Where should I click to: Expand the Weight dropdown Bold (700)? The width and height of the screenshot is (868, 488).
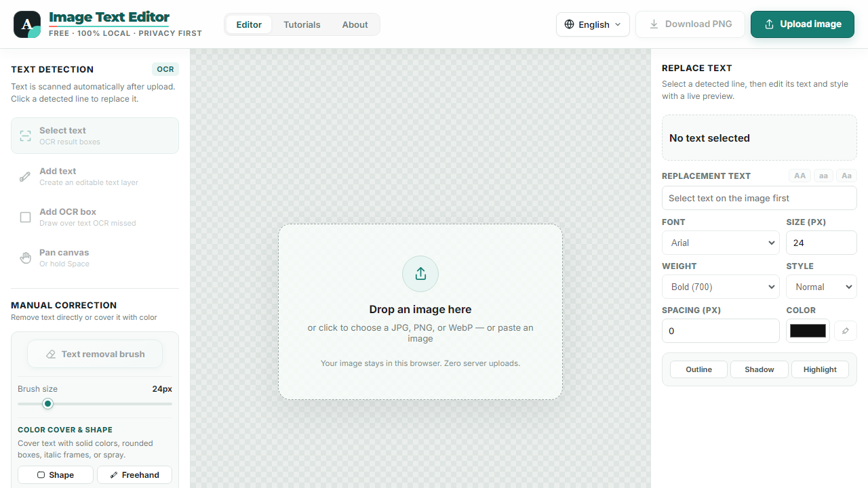(720, 287)
